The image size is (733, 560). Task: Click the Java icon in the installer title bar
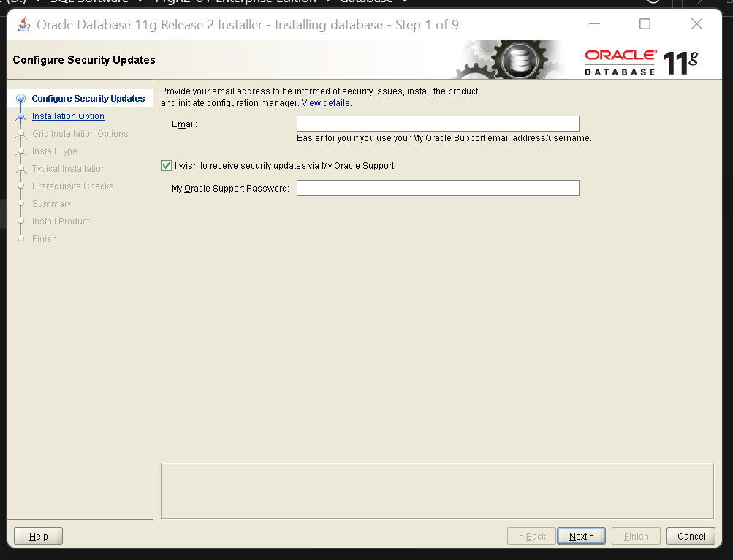tap(24, 24)
